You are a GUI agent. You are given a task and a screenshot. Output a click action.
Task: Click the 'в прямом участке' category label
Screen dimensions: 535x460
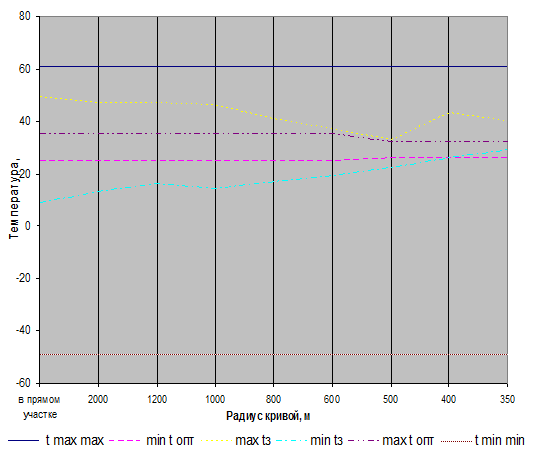[x=40, y=407]
